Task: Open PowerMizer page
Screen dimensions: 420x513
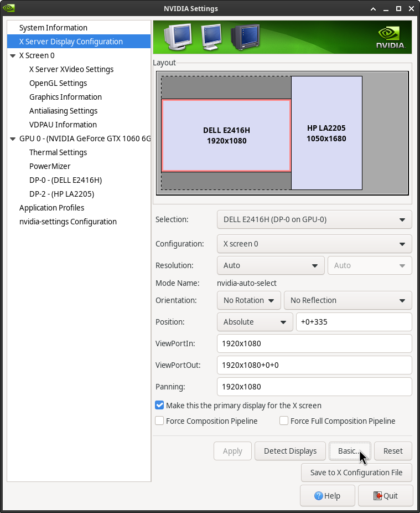Action: coord(79,166)
